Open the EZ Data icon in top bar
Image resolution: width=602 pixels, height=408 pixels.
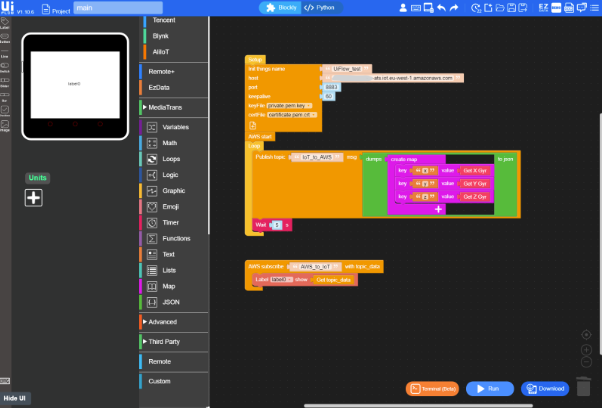coord(543,8)
